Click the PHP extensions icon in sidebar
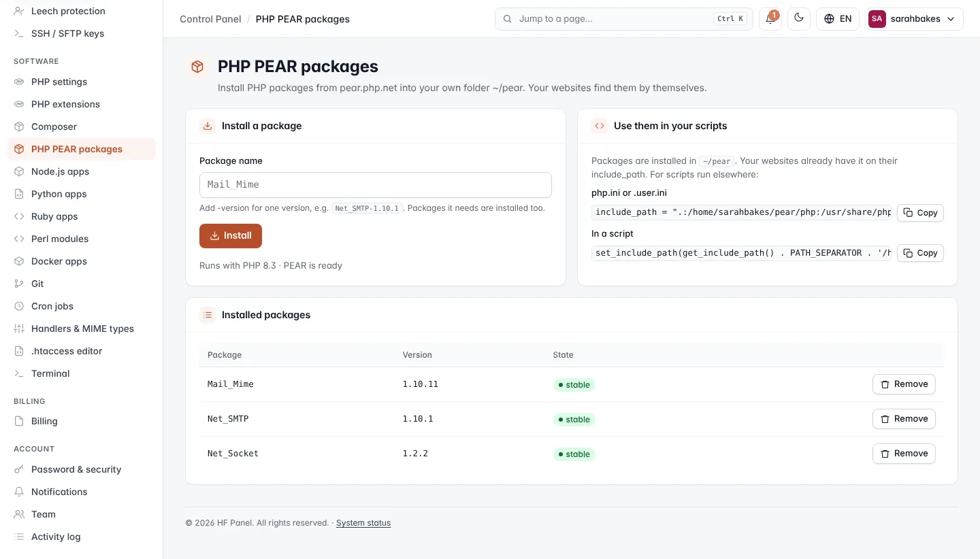The width and height of the screenshot is (980, 559). tap(19, 104)
